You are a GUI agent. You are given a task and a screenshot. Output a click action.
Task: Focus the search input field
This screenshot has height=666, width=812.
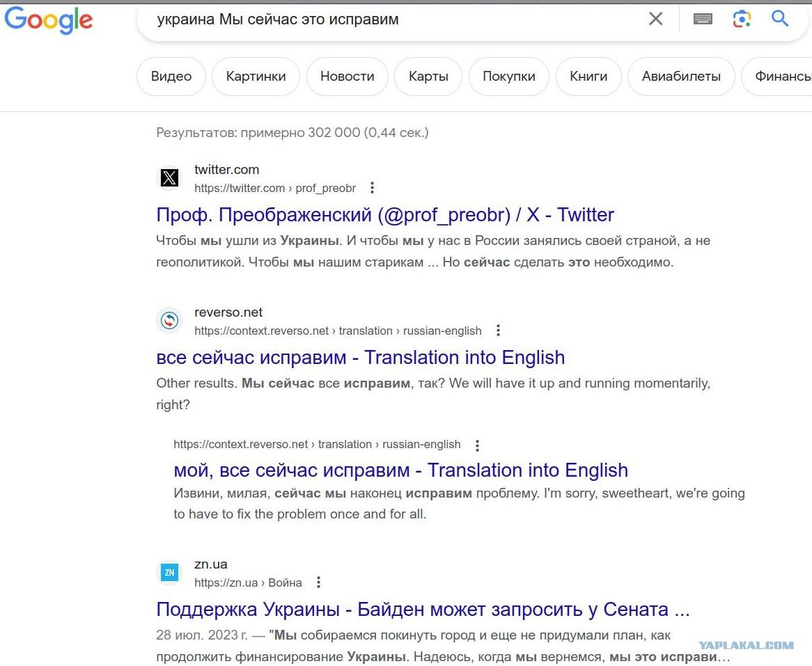tap(393, 19)
